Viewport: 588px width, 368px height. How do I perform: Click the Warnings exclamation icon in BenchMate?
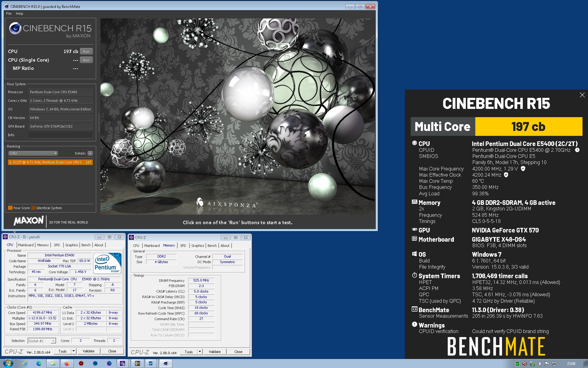click(414, 324)
